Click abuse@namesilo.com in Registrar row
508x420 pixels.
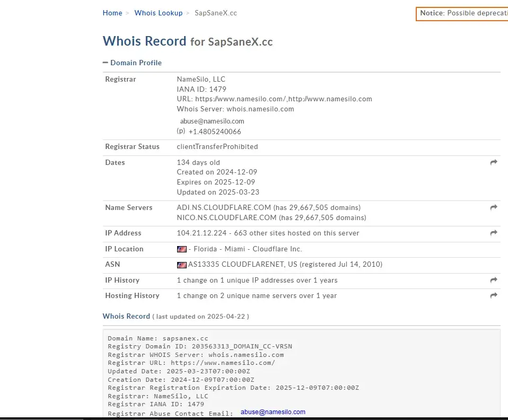pyautogui.click(x=212, y=121)
